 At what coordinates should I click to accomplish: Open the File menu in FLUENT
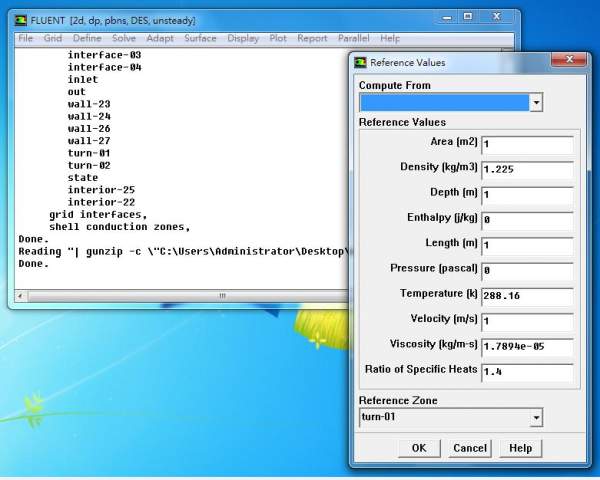pyautogui.click(x=26, y=38)
